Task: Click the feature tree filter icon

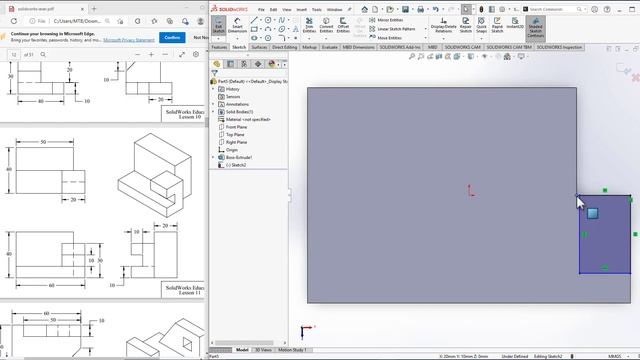Action: (x=214, y=73)
